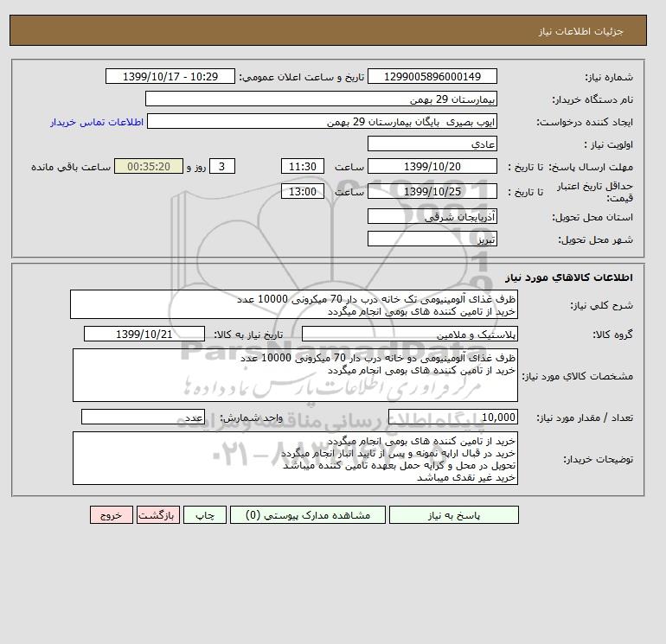Click the شماره نیاز label
Image resolution: width=666 pixels, height=644 pixels.
pos(609,77)
